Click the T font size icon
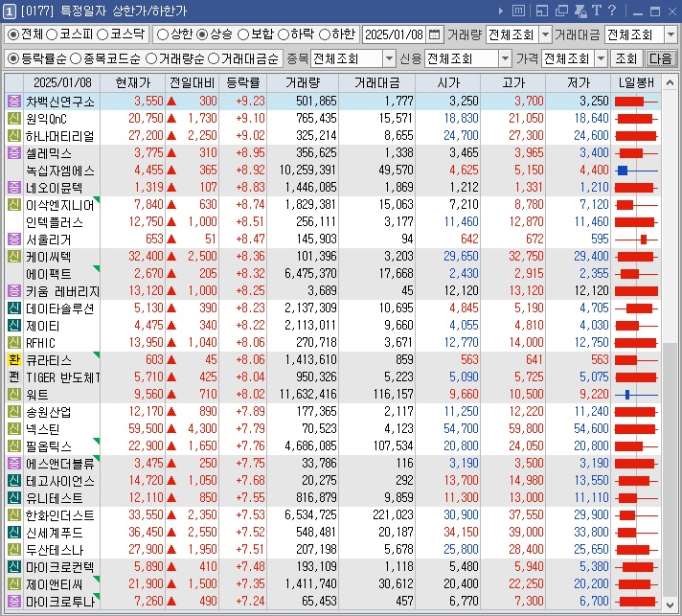682x616 pixels. 597,11
